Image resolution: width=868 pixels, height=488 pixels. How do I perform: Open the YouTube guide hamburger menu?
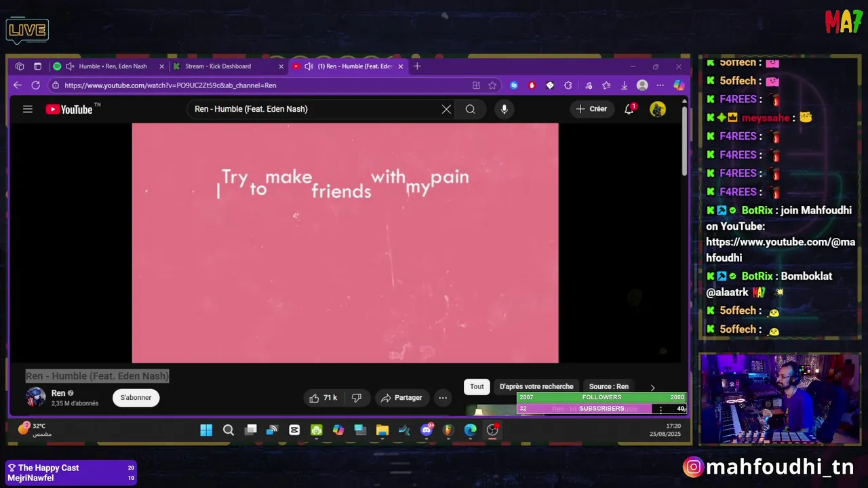(28, 109)
